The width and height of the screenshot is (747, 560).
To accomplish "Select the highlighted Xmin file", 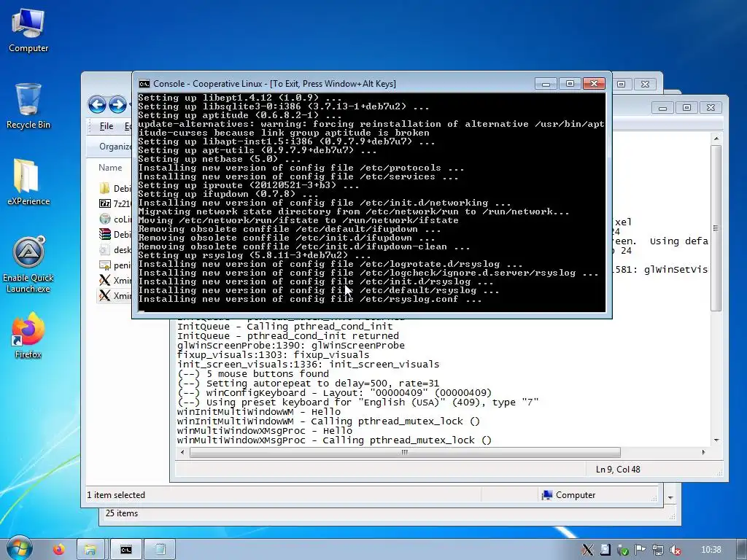I will [x=115, y=295].
